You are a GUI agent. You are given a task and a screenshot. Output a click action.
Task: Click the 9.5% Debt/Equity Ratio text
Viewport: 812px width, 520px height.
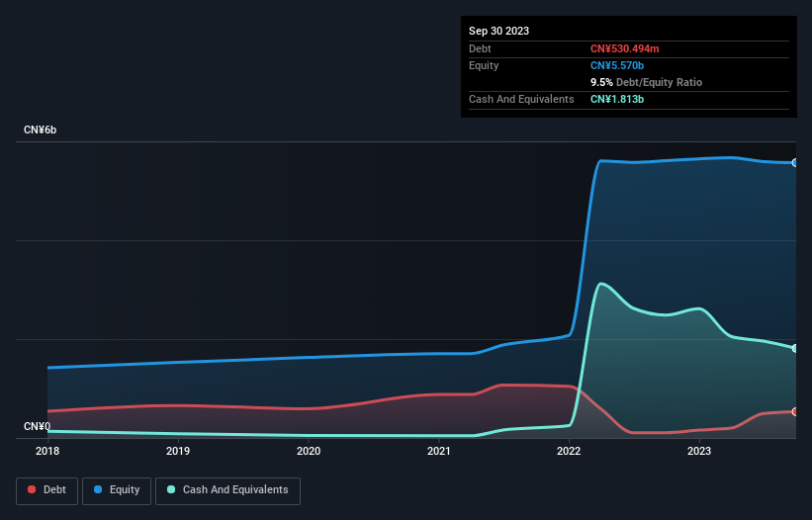(x=646, y=82)
